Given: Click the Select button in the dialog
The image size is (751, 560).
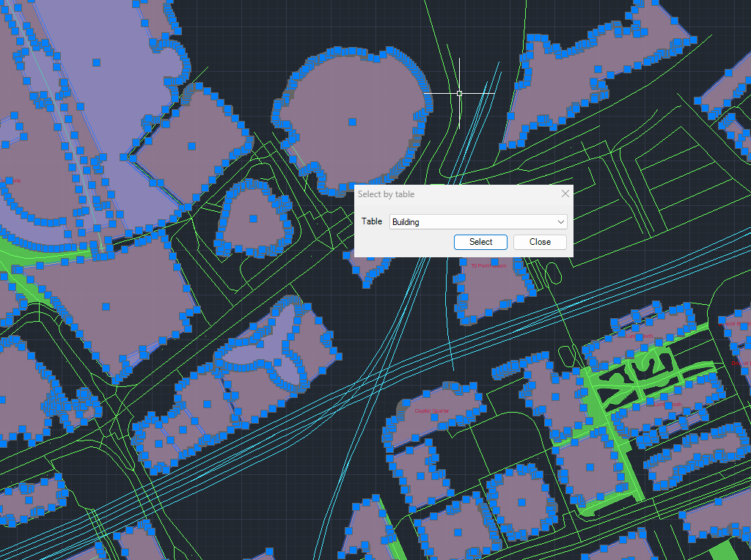Looking at the screenshot, I should (x=480, y=242).
